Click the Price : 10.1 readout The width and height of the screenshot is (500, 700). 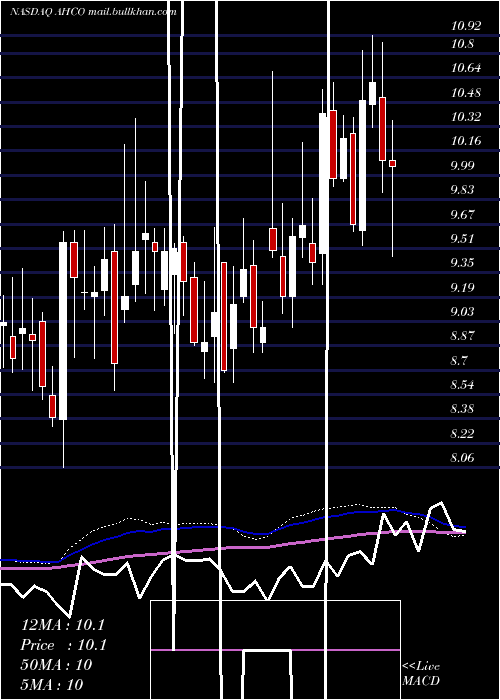click(63, 645)
